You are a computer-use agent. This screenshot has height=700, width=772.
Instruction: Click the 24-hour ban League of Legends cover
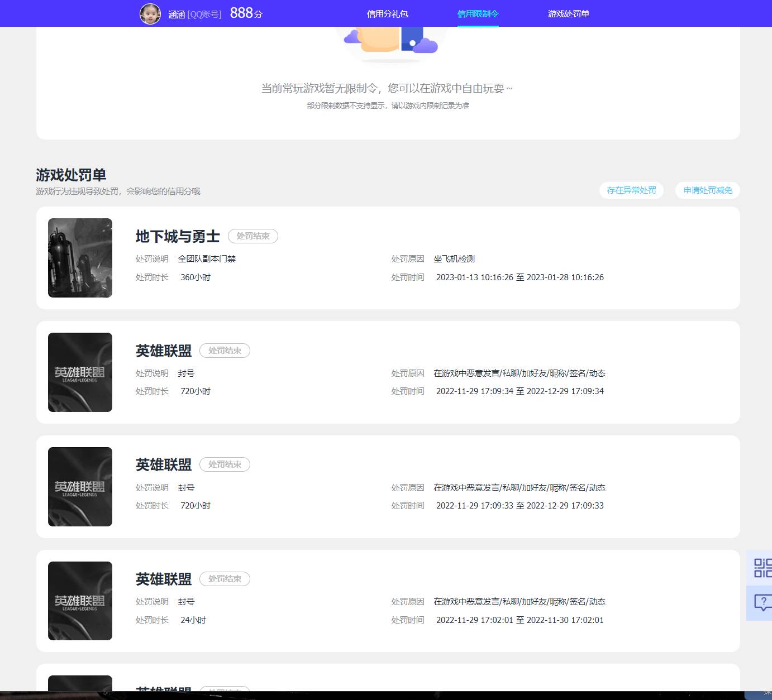(x=80, y=601)
